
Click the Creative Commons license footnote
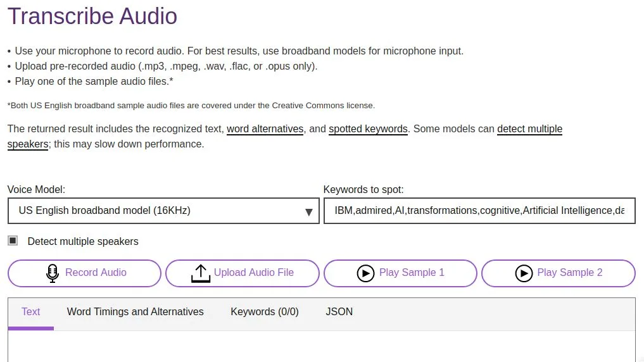point(191,106)
